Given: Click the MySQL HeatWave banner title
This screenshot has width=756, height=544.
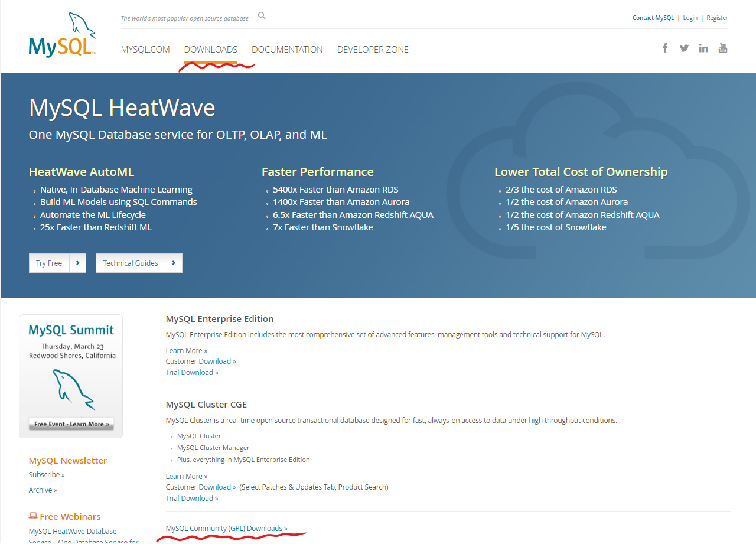Looking at the screenshot, I should [122, 108].
